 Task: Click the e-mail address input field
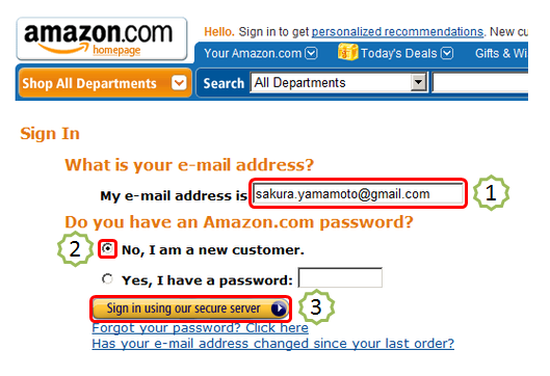358,194
